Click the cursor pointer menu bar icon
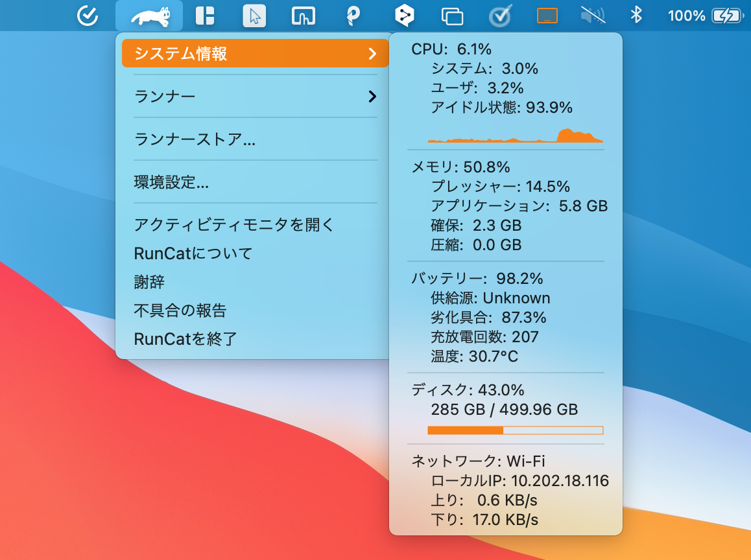The height and width of the screenshot is (560, 751). [254, 16]
